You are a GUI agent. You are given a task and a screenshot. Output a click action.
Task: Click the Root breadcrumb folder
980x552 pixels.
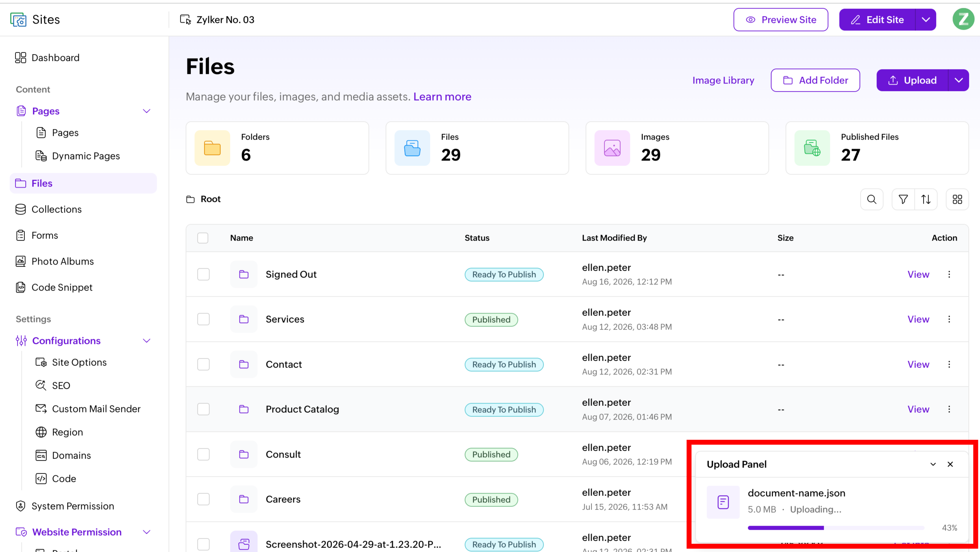click(203, 199)
